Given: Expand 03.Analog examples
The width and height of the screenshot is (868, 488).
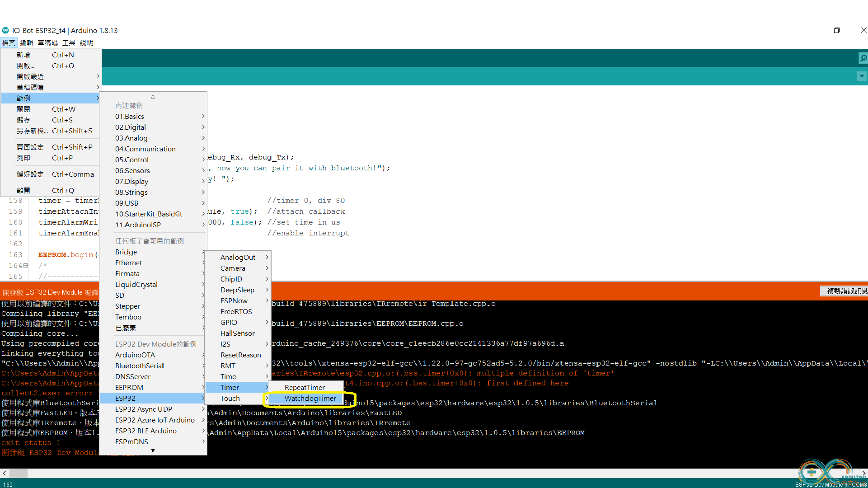Looking at the screenshot, I should pos(153,138).
